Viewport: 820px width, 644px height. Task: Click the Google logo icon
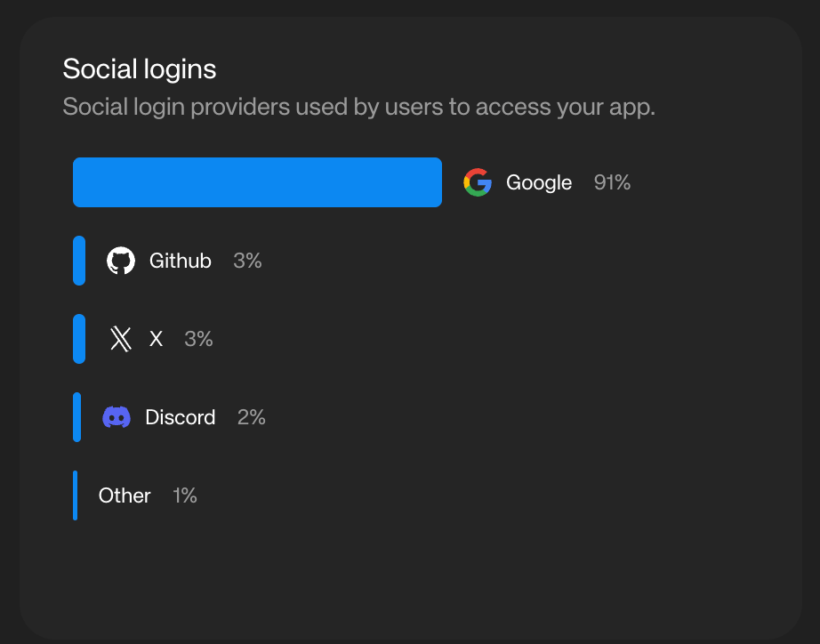pyautogui.click(x=478, y=182)
